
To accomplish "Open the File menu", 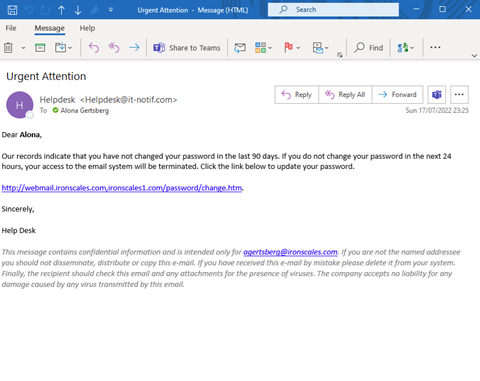I will pyautogui.click(x=11, y=28).
